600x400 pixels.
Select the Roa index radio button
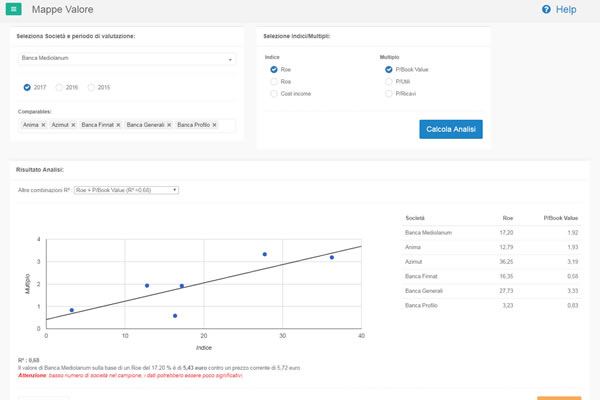pyautogui.click(x=274, y=82)
